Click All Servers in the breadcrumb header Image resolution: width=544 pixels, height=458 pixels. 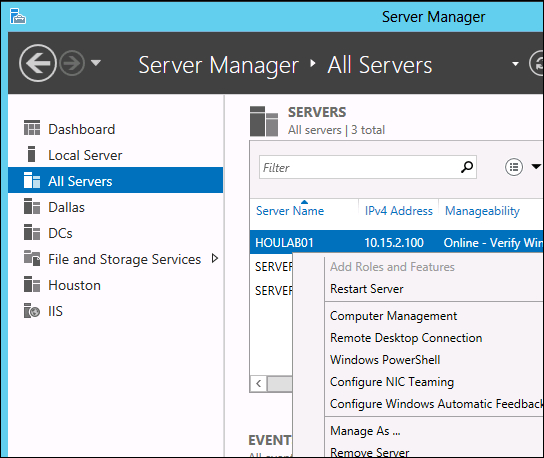pos(380,65)
